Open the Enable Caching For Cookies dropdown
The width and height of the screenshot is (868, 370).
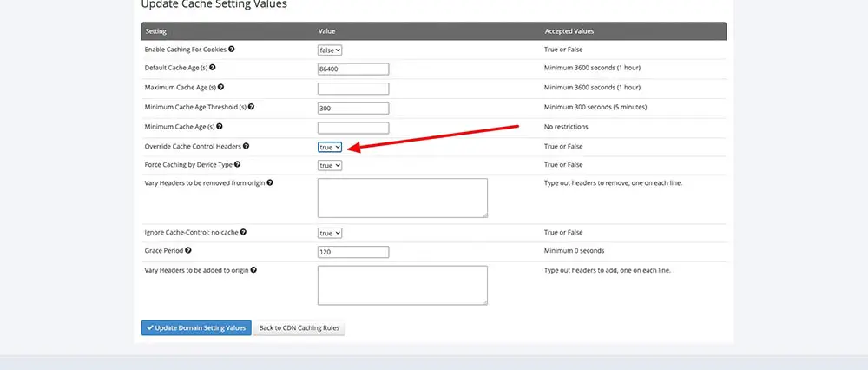click(330, 50)
